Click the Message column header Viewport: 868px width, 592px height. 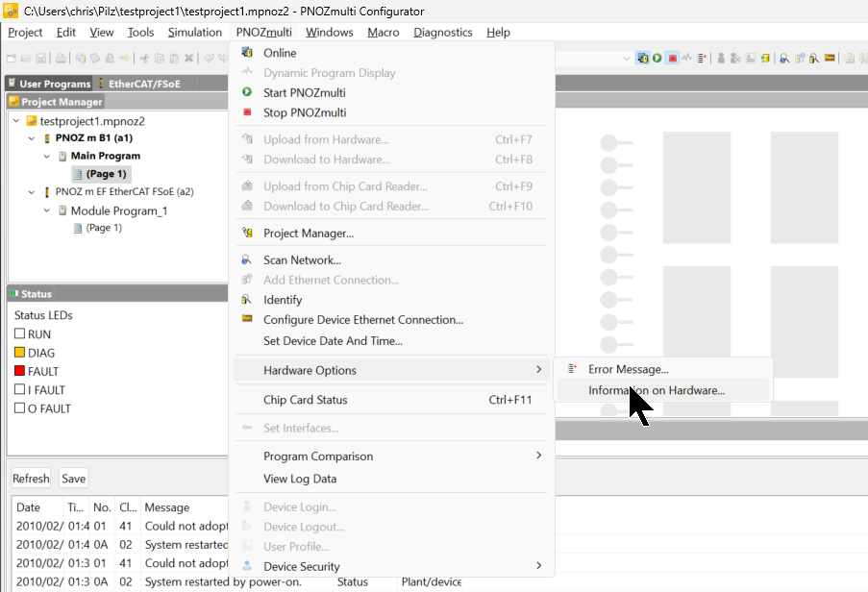pos(166,507)
